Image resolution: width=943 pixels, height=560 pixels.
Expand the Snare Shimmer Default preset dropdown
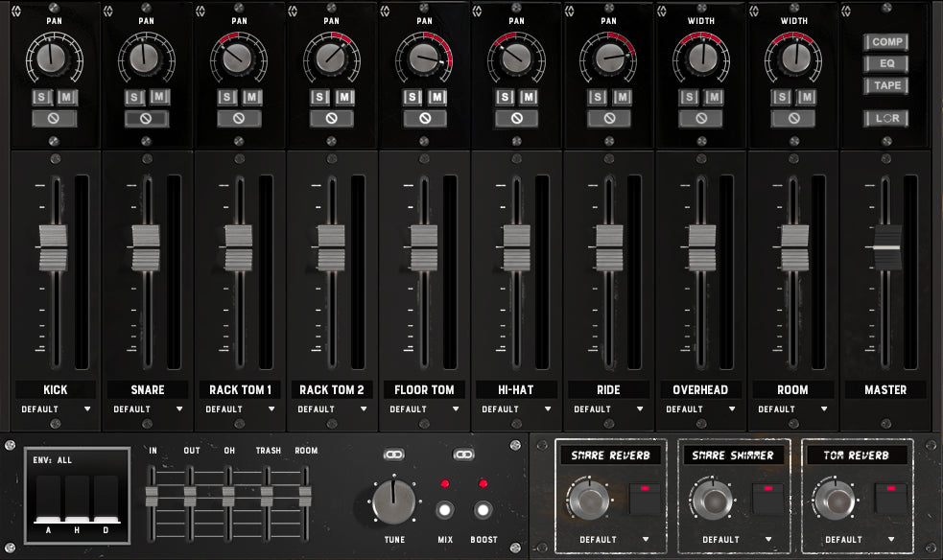click(x=728, y=540)
